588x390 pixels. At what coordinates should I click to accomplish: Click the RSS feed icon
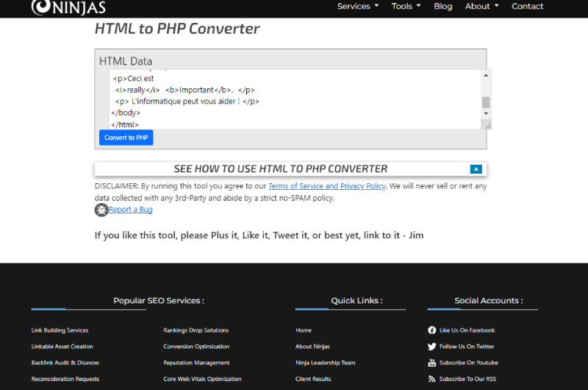[x=432, y=379]
